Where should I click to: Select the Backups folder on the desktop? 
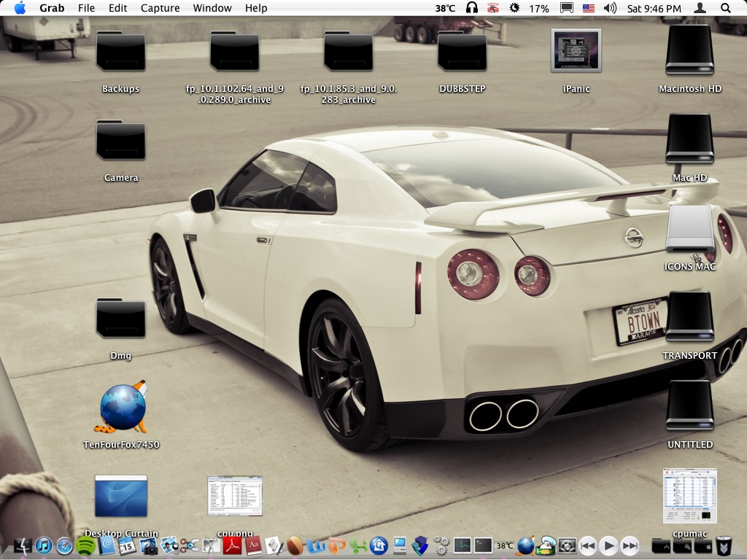click(120, 52)
